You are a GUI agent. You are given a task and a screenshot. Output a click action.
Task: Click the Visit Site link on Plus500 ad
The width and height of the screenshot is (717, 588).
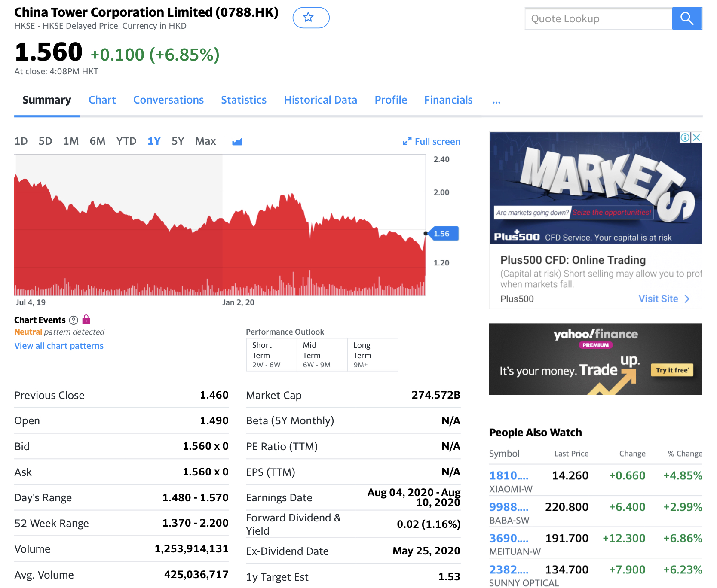658,299
